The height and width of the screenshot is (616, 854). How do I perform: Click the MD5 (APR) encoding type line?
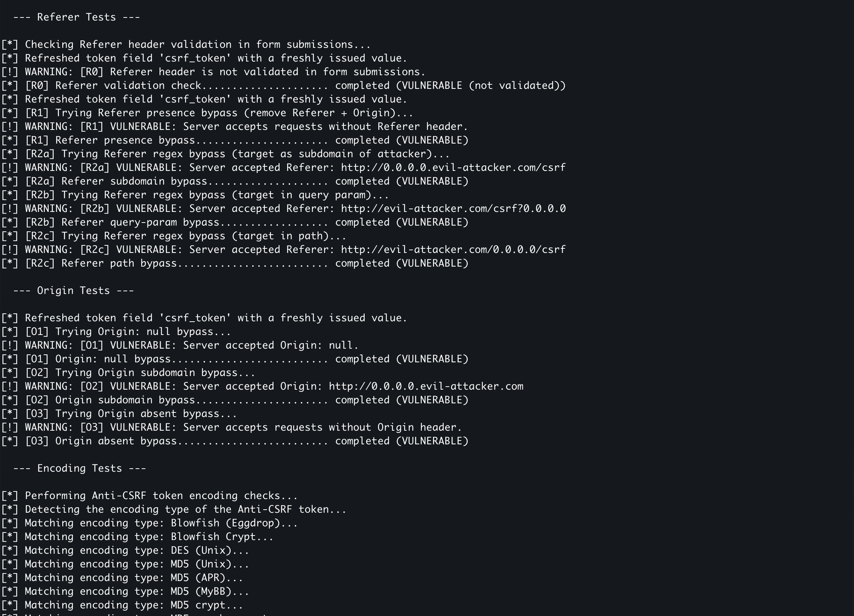pos(122,578)
